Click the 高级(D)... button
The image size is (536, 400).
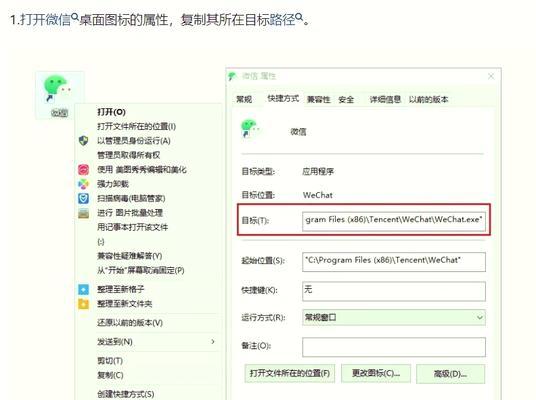coord(451,373)
